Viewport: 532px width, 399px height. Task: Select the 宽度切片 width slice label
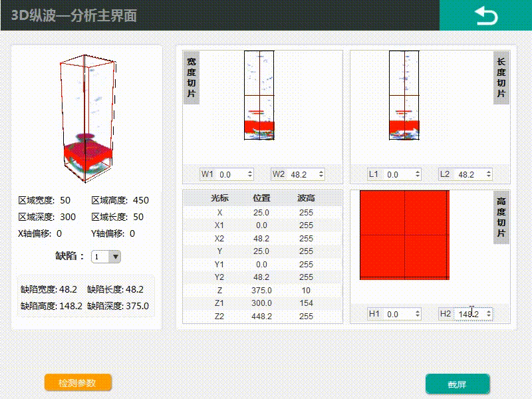pos(192,77)
